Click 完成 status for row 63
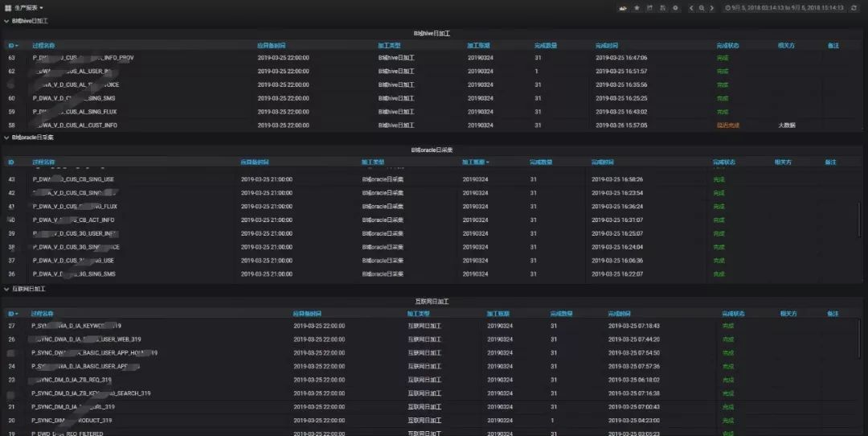 pos(723,58)
